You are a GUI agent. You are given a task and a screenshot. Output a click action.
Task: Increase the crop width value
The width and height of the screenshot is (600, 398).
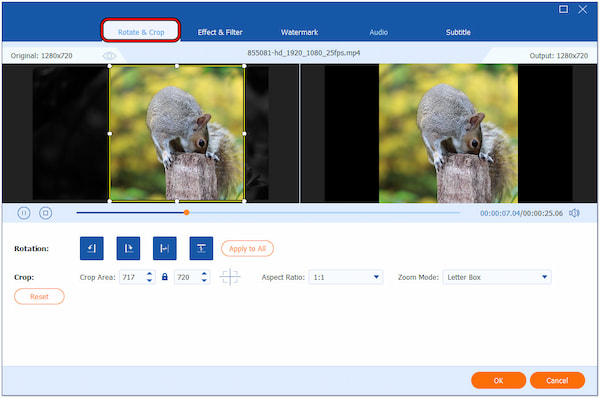149,274
